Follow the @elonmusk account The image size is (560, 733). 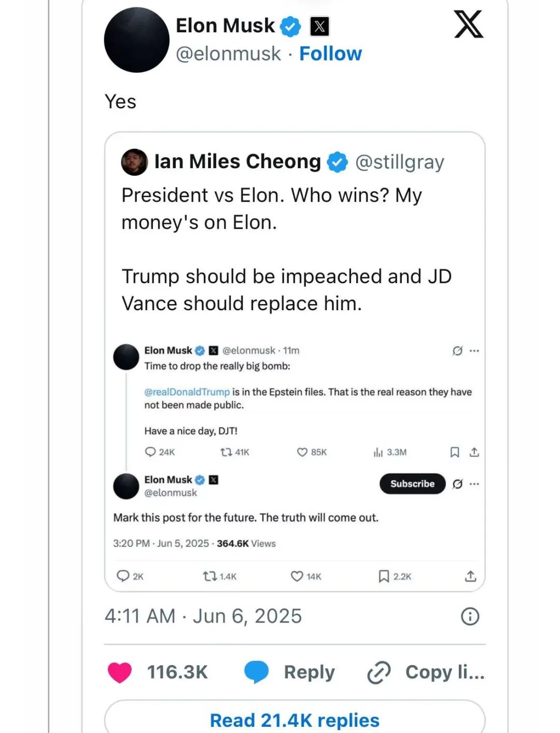tap(330, 54)
